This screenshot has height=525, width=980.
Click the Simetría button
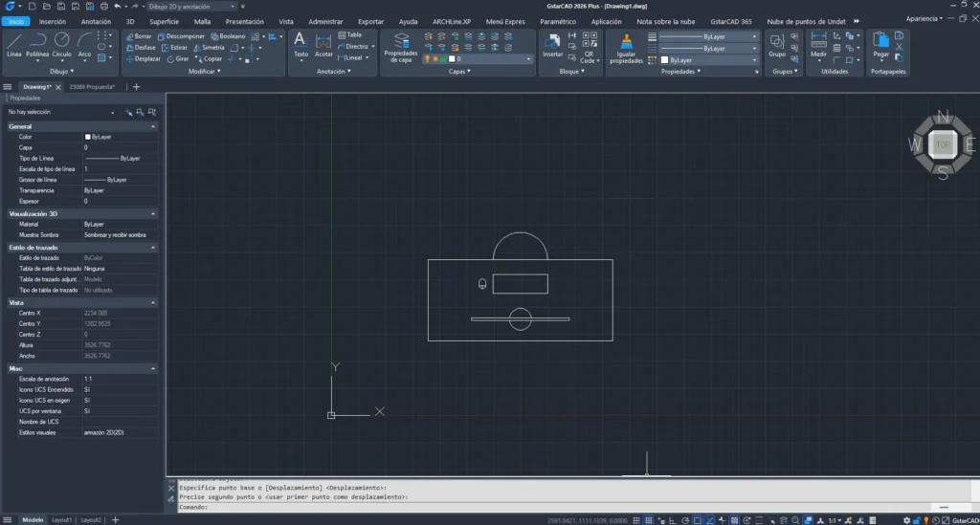pyautogui.click(x=209, y=48)
